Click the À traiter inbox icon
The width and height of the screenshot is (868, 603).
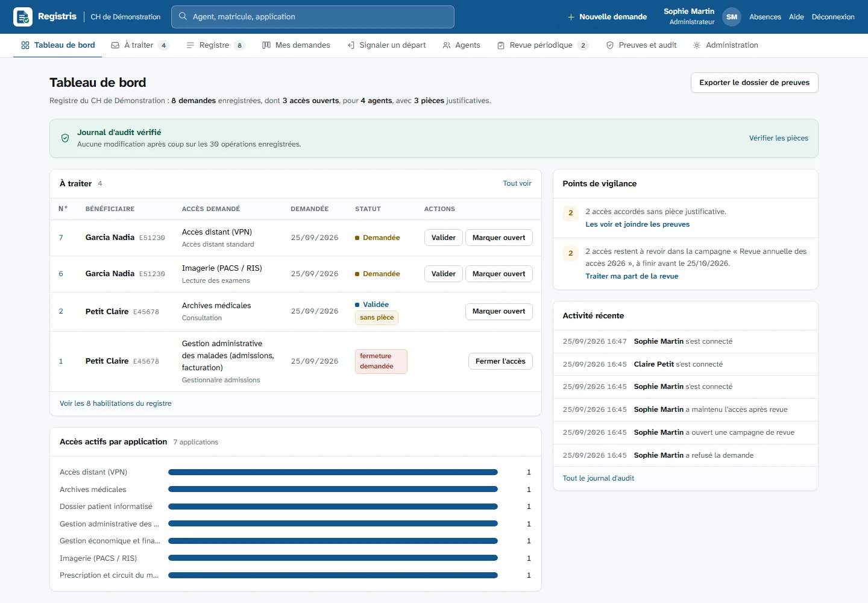point(115,45)
